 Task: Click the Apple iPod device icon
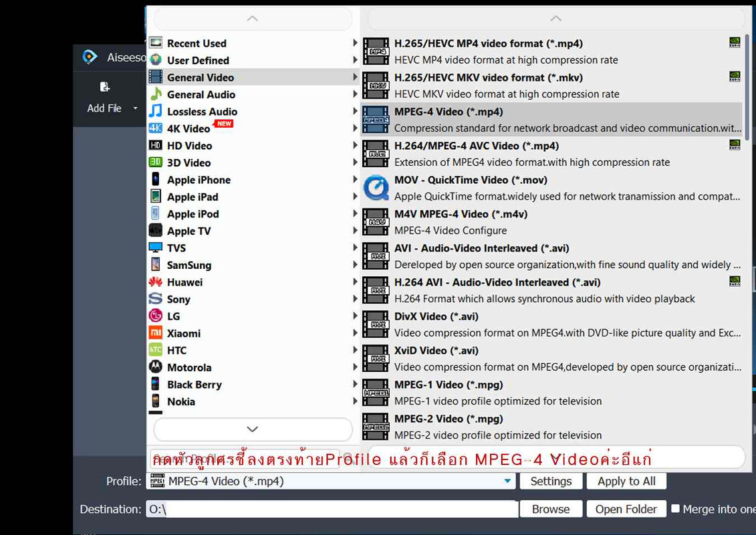point(156,213)
